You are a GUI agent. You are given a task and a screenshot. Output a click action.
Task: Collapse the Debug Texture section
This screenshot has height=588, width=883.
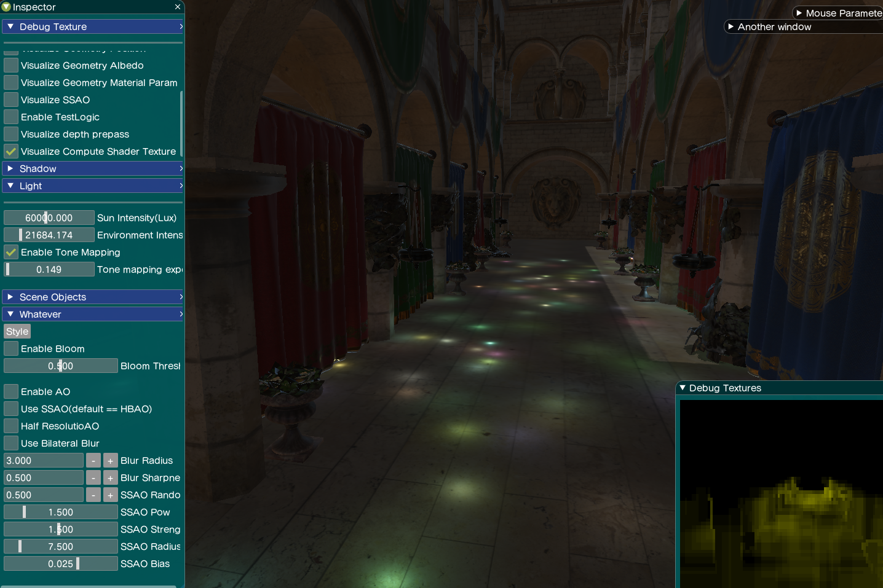pos(10,26)
